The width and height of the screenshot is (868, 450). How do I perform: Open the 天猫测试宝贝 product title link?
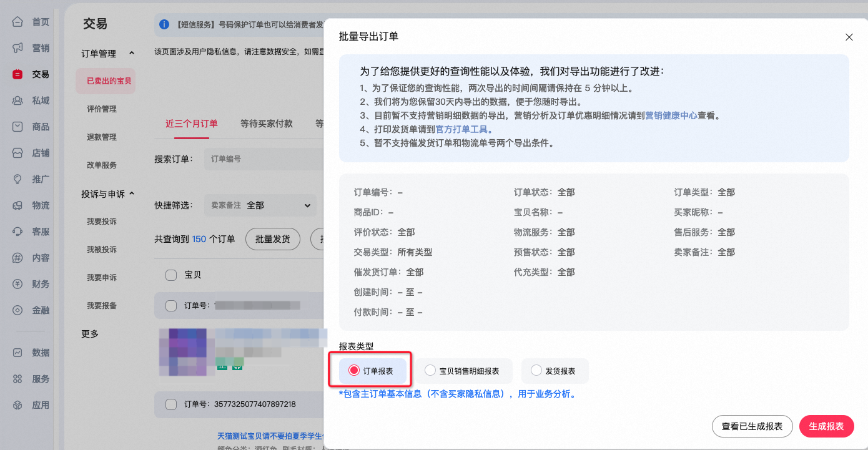click(x=271, y=436)
